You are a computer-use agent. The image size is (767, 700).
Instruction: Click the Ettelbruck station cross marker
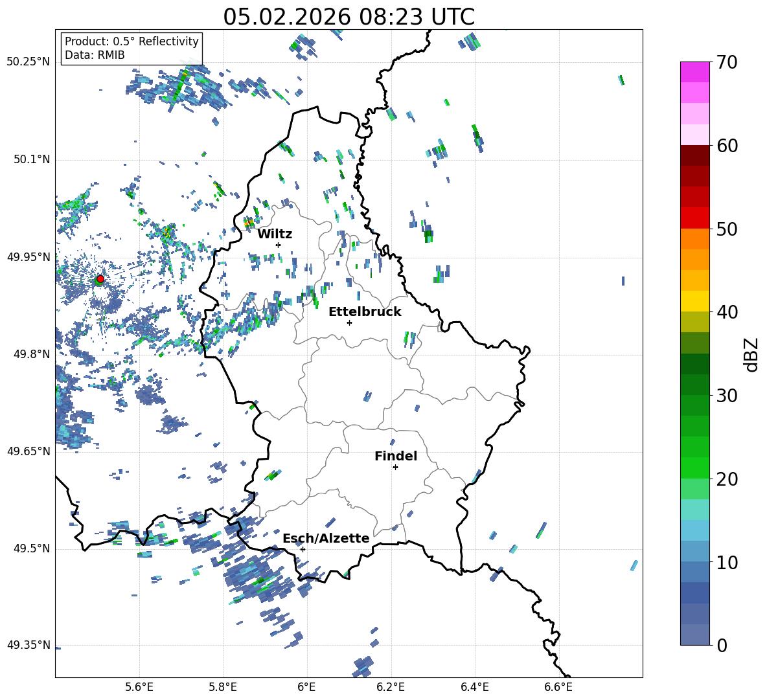(x=349, y=322)
